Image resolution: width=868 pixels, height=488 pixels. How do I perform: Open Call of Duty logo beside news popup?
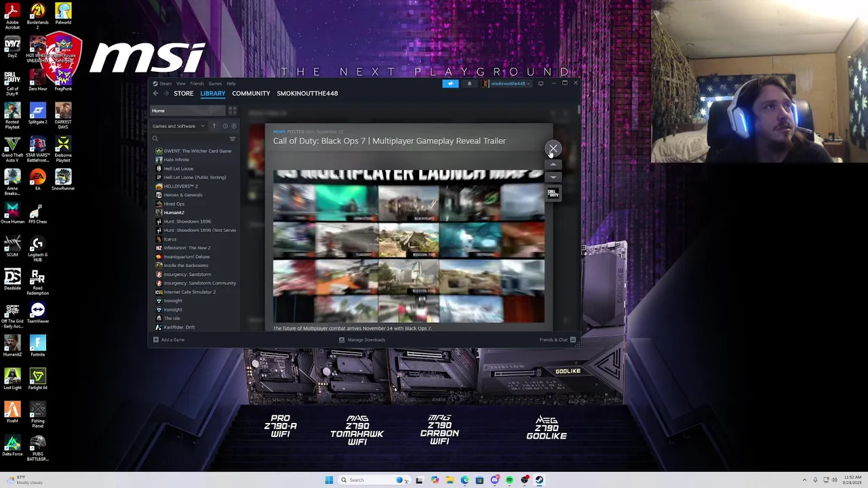[x=553, y=193]
